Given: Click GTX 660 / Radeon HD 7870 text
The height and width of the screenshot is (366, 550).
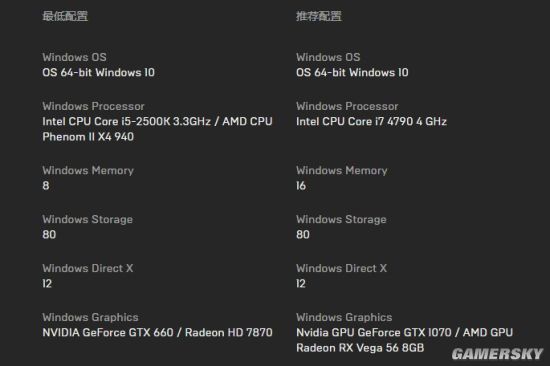Looking at the screenshot, I should click(157, 332).
